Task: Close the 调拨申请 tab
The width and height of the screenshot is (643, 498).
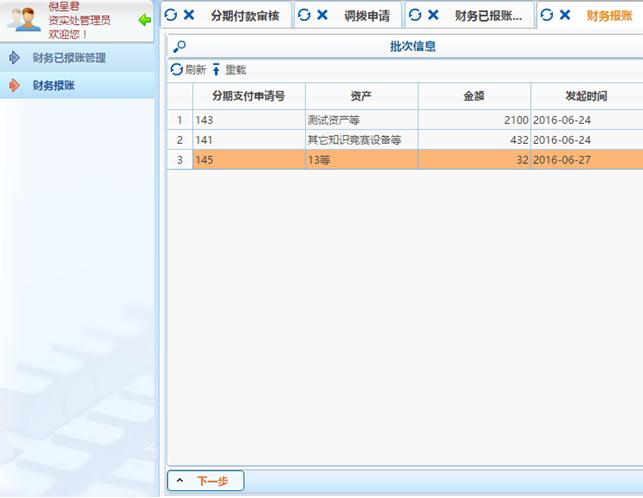Action: coord(322,15)
